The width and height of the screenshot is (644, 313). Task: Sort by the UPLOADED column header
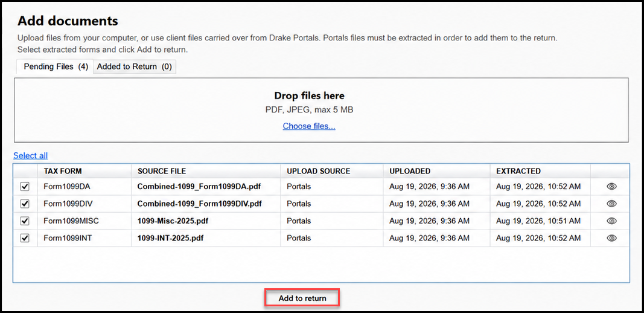coord(436,171)
